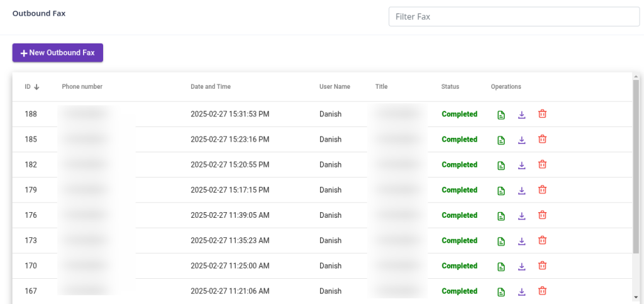Open document icon for fax 179

tap(501, 191)
